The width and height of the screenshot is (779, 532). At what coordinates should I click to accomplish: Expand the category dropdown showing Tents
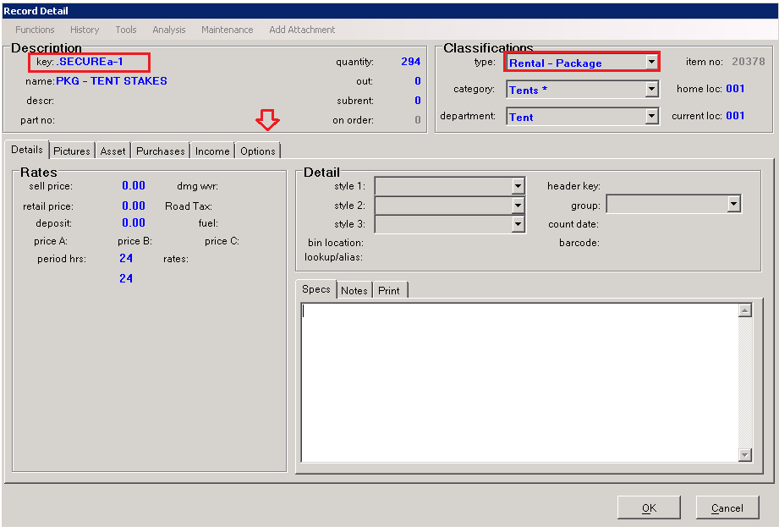(x=651, y=90)
